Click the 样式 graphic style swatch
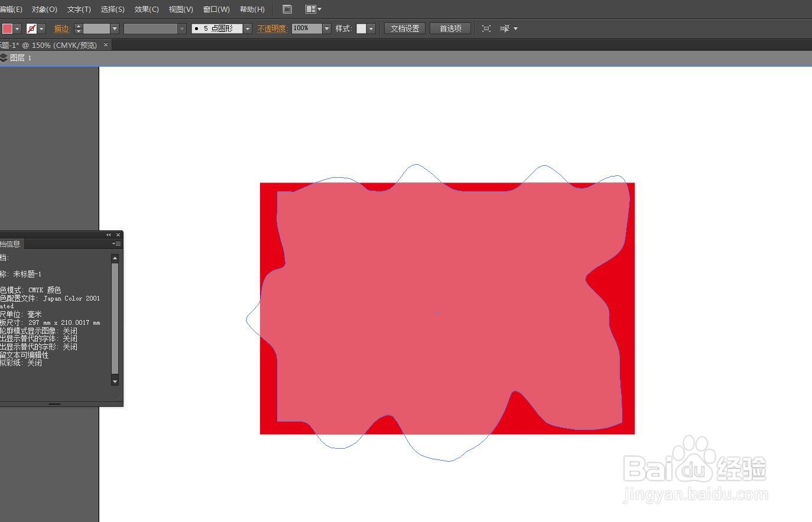 click(361, 28)
